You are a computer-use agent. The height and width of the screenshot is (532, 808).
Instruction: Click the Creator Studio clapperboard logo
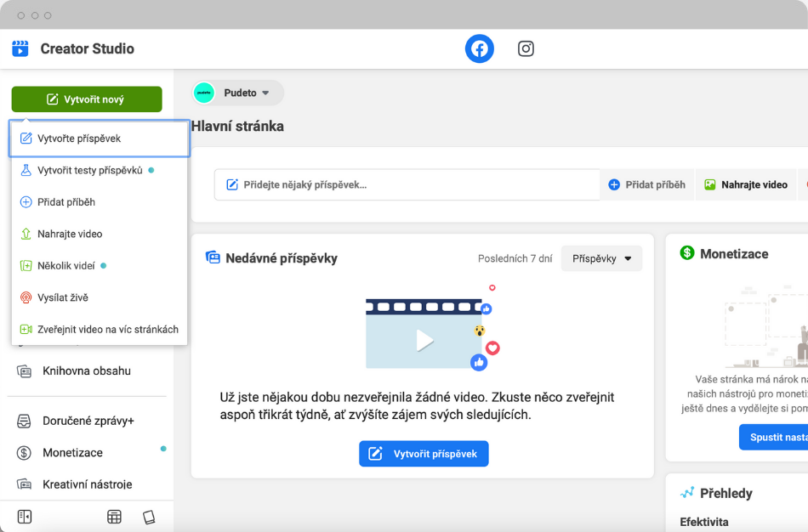coord(20,48)
